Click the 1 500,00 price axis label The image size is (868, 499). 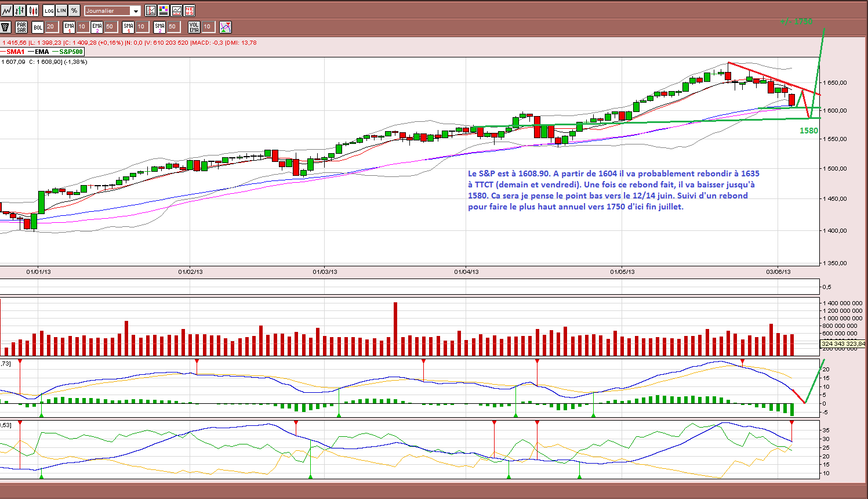[835, 169]
